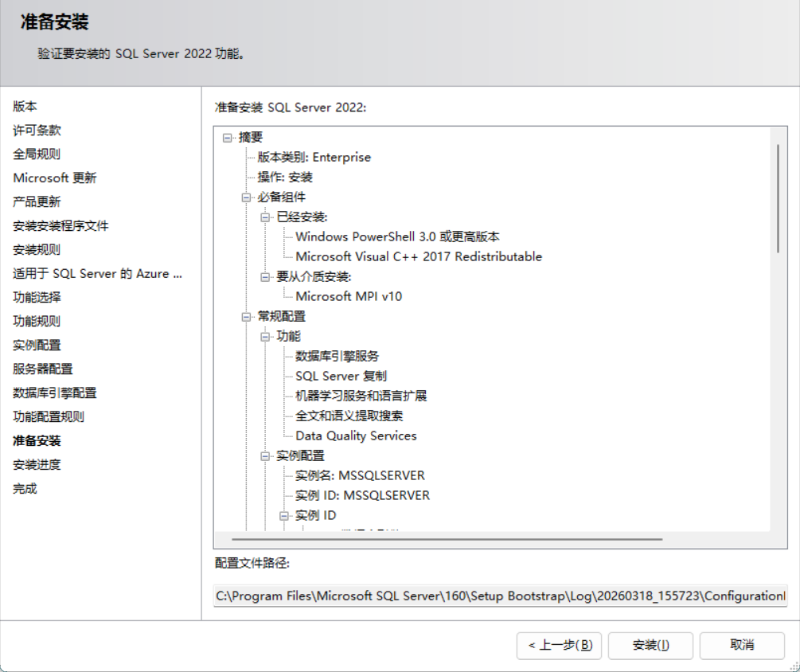Collapse the 实例配置 tree node
Image resolution: width=800 pixels, height=672 pixels.
click(265, 456)
